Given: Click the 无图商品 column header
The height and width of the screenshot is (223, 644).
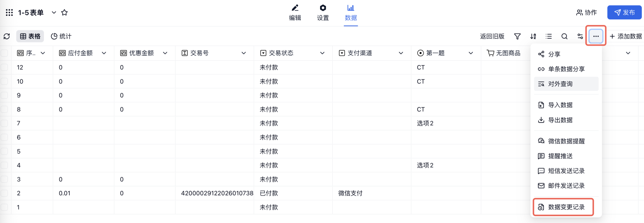Looking at the screenshot, I should click(x=504, y=53).
